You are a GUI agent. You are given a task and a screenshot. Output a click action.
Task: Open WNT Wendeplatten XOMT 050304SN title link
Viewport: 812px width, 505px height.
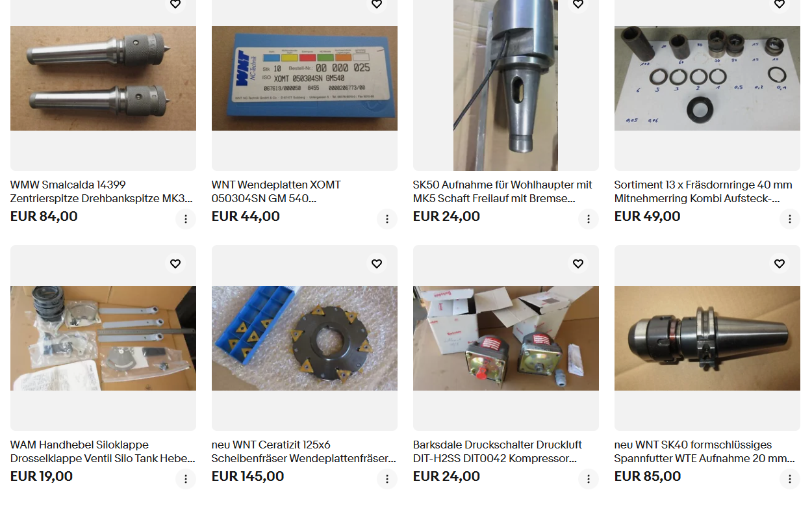click(276, 192)
